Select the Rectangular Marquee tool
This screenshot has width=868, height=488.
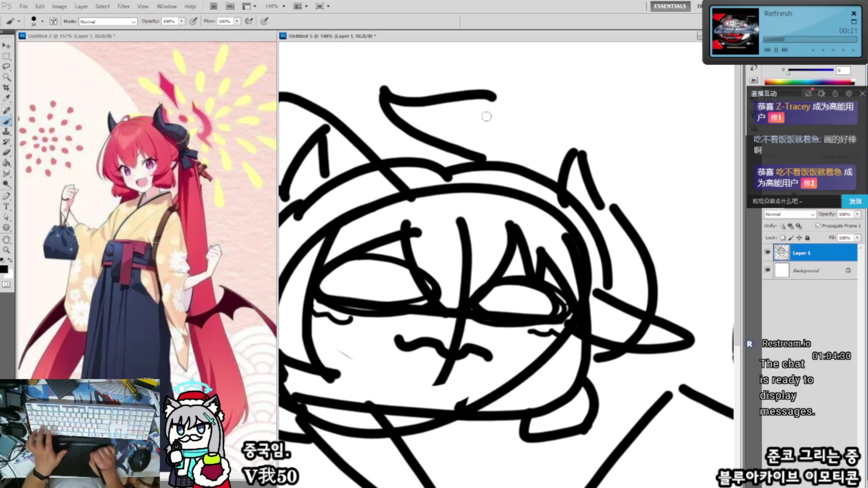(x=6, y=56)
